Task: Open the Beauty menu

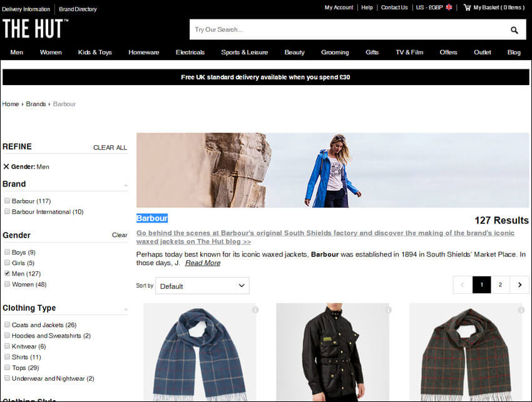Action: [294, 52]
